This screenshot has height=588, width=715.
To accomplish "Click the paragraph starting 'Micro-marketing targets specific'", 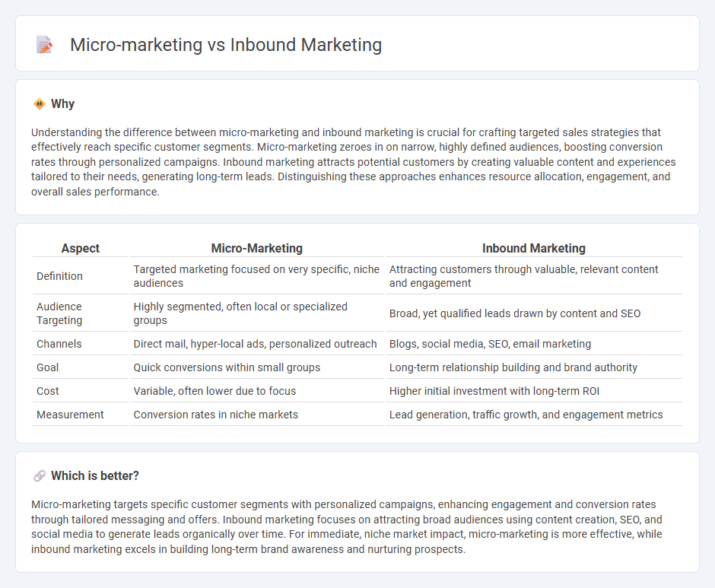I will 347,527.
